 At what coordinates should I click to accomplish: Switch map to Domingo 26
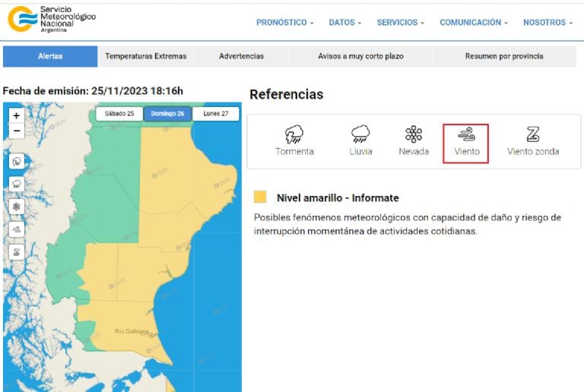(167, 114)
